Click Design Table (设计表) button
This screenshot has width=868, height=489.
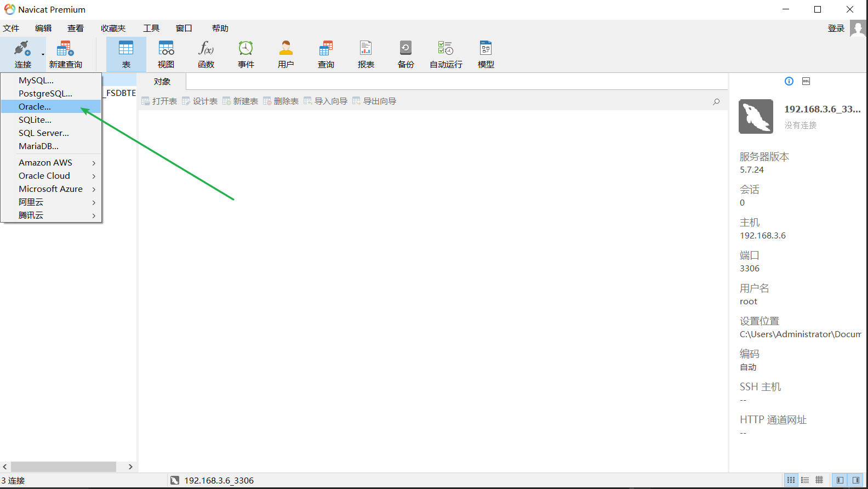coord(200,101)
